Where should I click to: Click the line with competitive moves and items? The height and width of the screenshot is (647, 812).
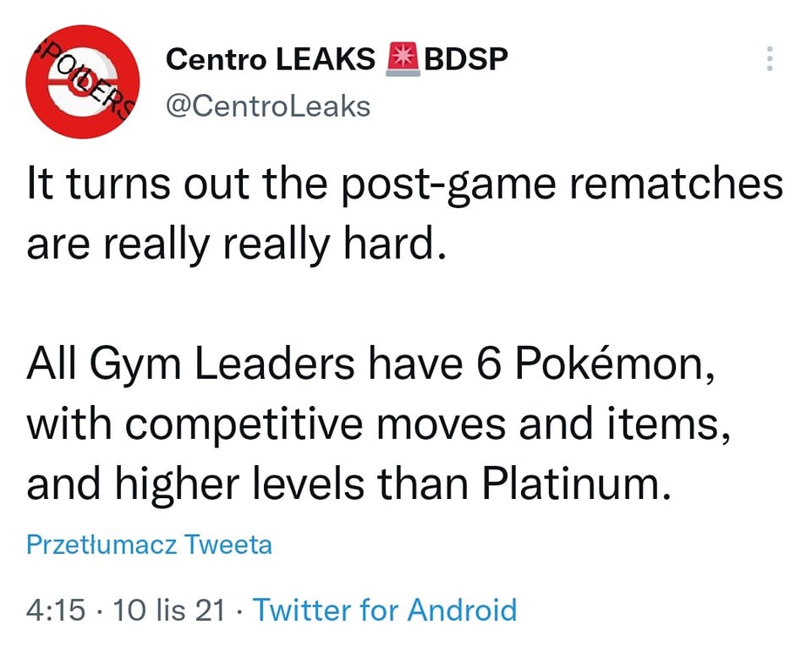pyautogui.click(x=378, y=426)
